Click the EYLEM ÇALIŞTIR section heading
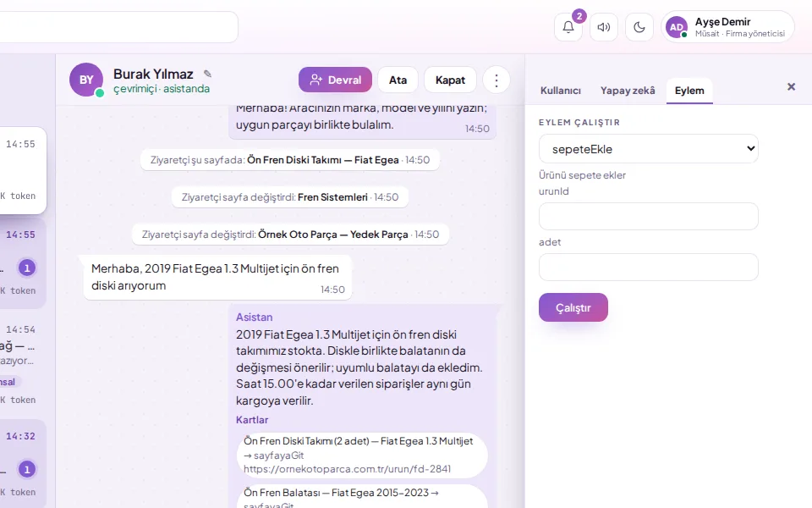 [579, 122]
